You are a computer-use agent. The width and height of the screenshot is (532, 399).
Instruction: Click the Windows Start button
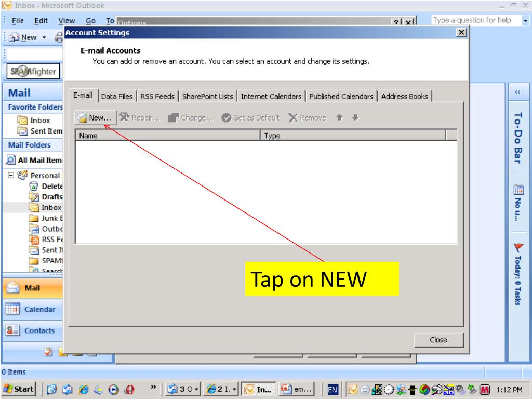click(x=19, y=389)
